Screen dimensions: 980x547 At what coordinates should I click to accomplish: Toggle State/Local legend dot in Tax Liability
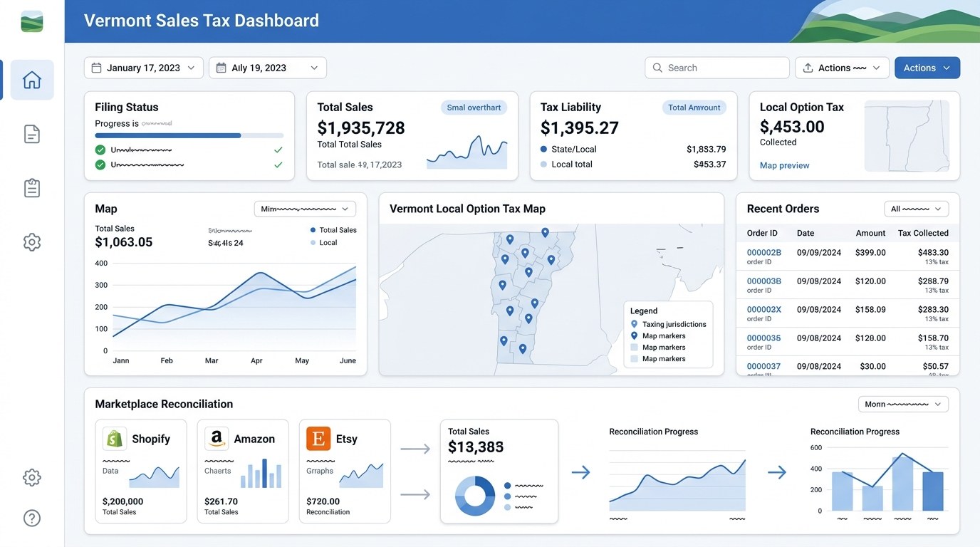point(544,149)
